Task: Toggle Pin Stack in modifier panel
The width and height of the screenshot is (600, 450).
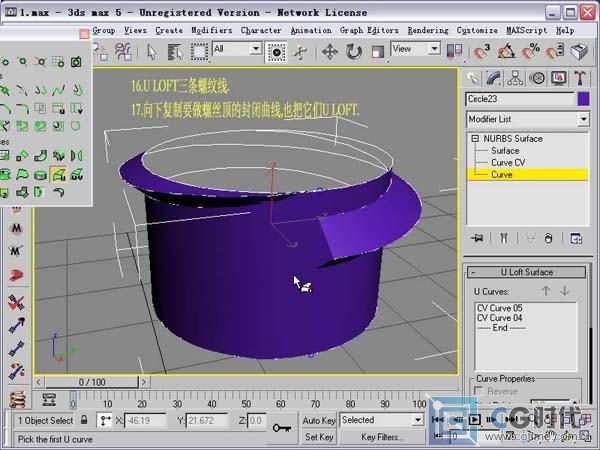Action: (x=477, y=238)
